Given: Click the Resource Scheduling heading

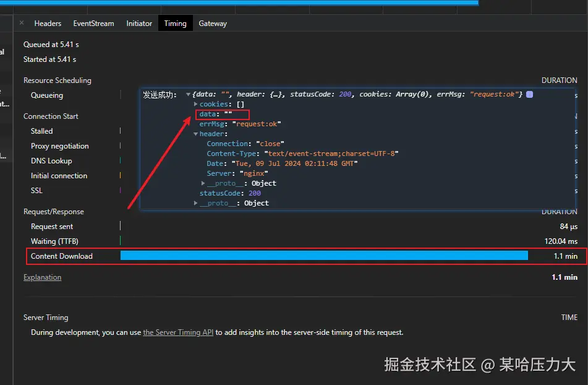Looking at the screenshot, I should tap(58, 80).
